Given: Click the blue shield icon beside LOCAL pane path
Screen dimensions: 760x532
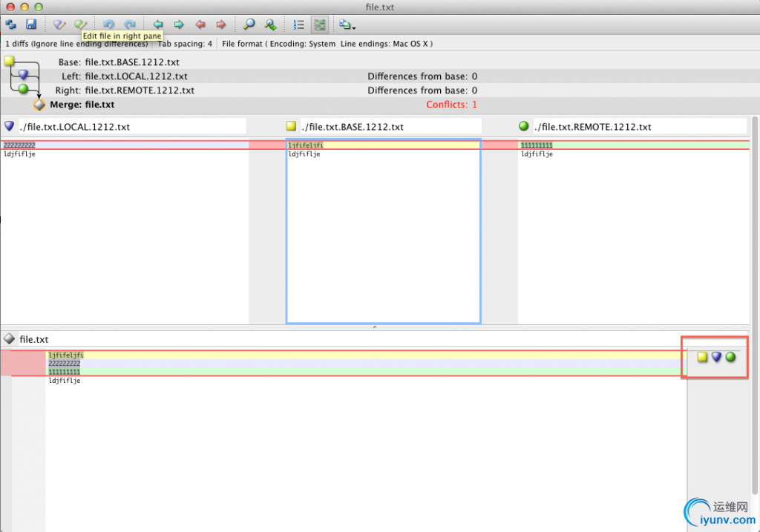Looking at the screenshot, I should pos(9,126).
